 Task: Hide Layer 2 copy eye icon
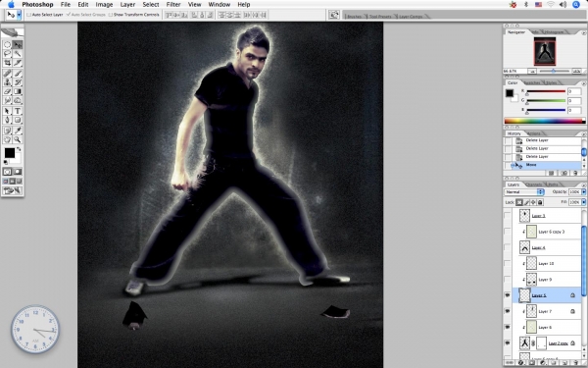click(x=508, y=343)
